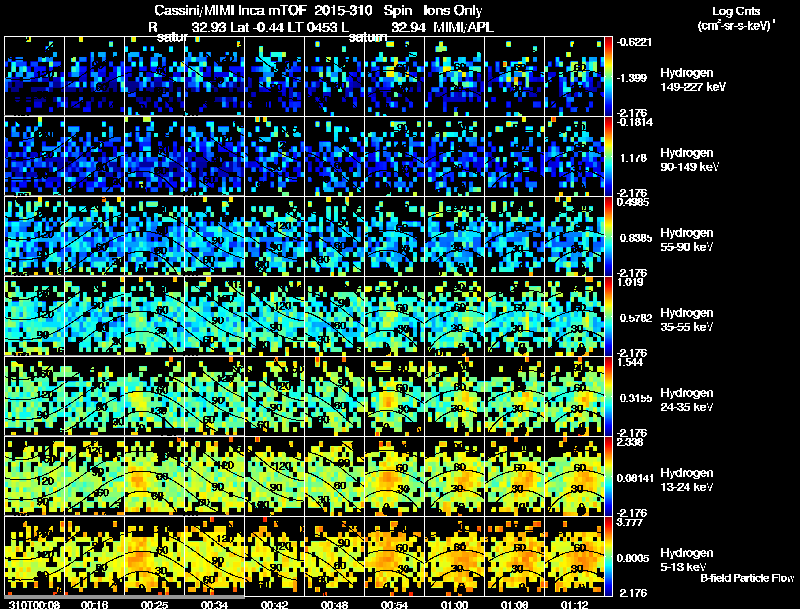Click the 0.8385 color scale value
Image resolution: width=800 pixels, height=609 pixels.
click(x=635, y=238)
